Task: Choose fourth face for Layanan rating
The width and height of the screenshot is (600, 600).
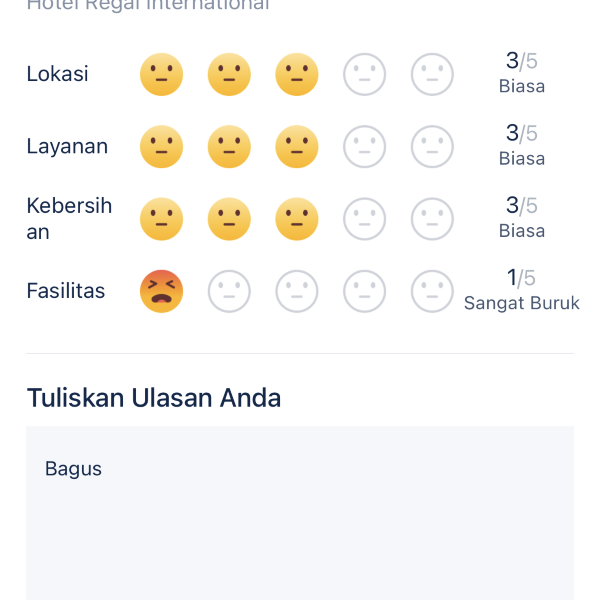Action: (365, 146)
